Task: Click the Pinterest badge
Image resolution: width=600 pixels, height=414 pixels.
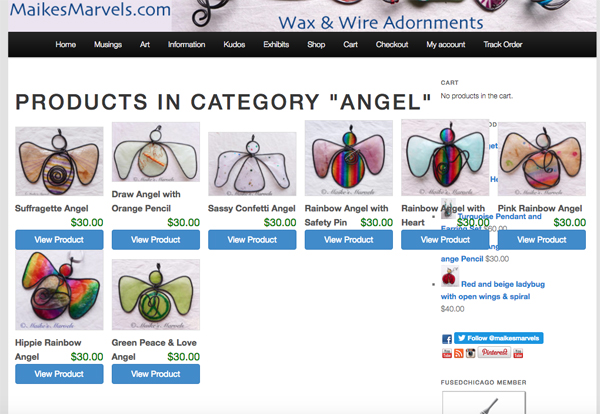Action: pyautogui.click(x=494, y=352)
